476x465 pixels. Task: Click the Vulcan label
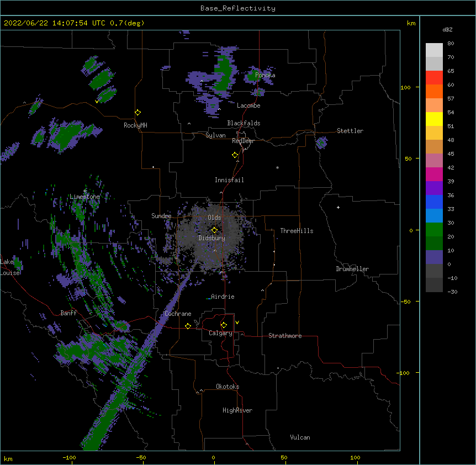(x=300, y=437)
